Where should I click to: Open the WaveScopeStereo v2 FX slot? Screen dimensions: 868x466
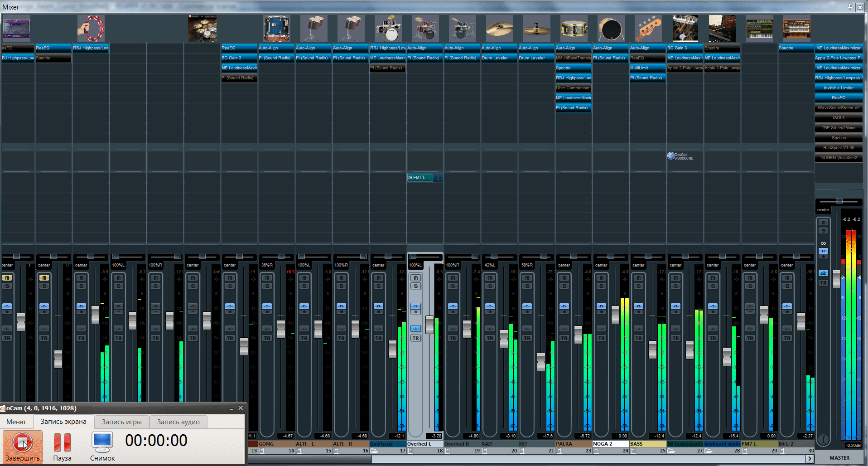tap(839, 108)
